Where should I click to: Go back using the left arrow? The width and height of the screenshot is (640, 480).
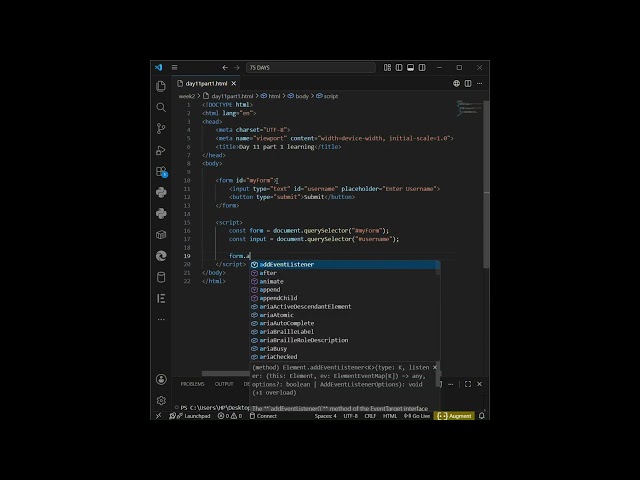(225, 67)
